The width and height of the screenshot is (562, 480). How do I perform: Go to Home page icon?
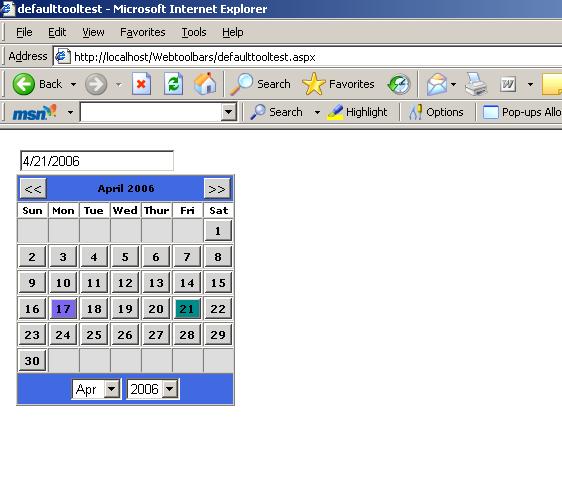coord(205,84)
